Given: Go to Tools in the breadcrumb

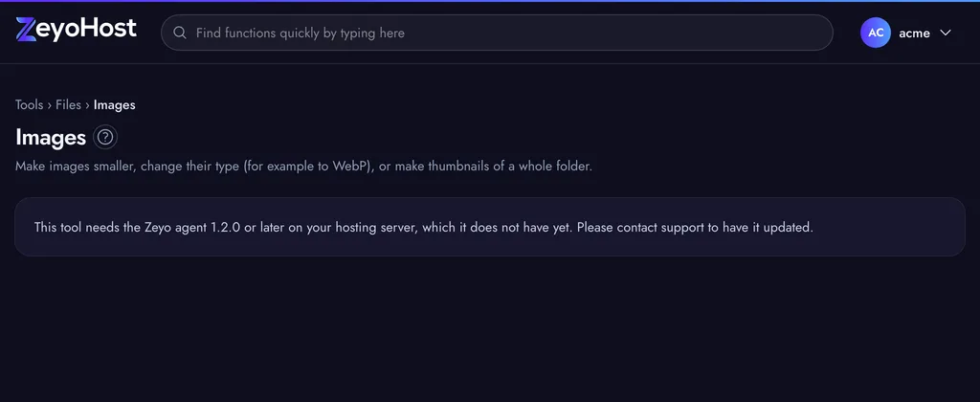Looking at the screenshot, I should click(30, 105).
